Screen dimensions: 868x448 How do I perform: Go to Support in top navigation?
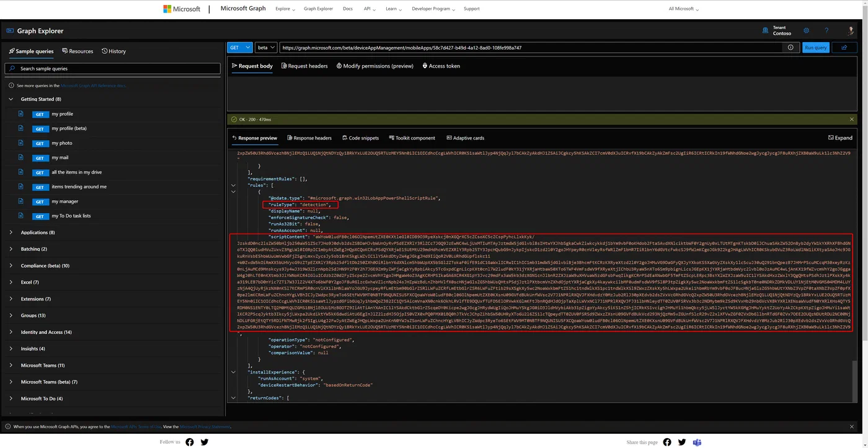click(471, 9)
